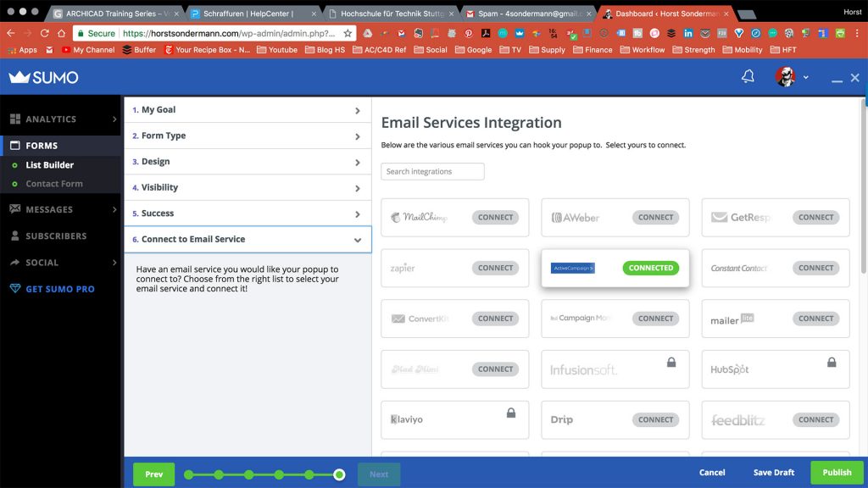Click the Klaviyo lock icon
The width and height of the screenshot is (868, 488).
[x=511, y=413]
